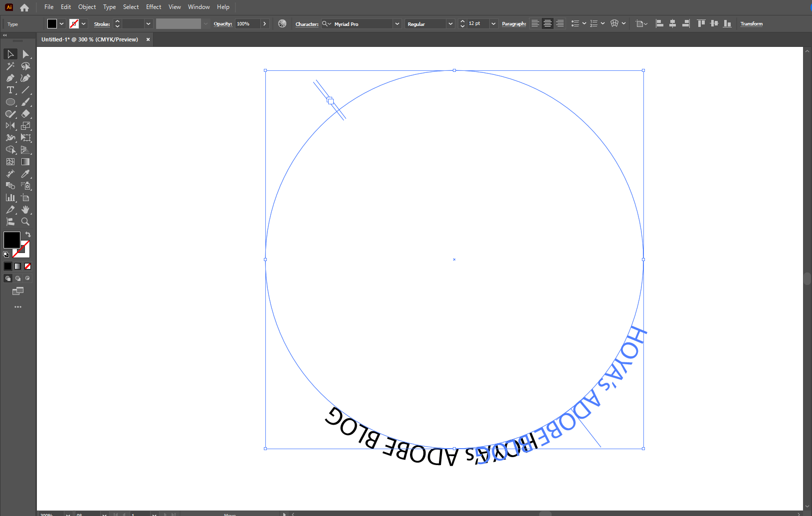Choose the Blend tool
812x516 pixels.
(x=10, y=186)
